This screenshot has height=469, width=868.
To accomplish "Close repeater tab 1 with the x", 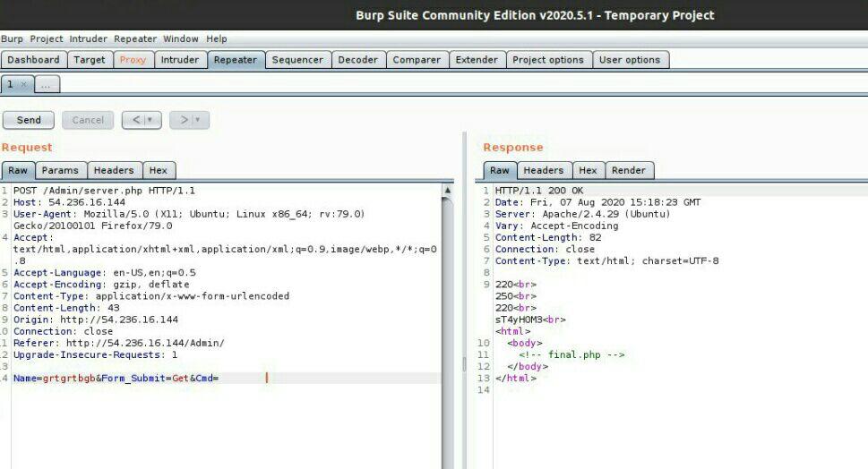I will point(23,84).
